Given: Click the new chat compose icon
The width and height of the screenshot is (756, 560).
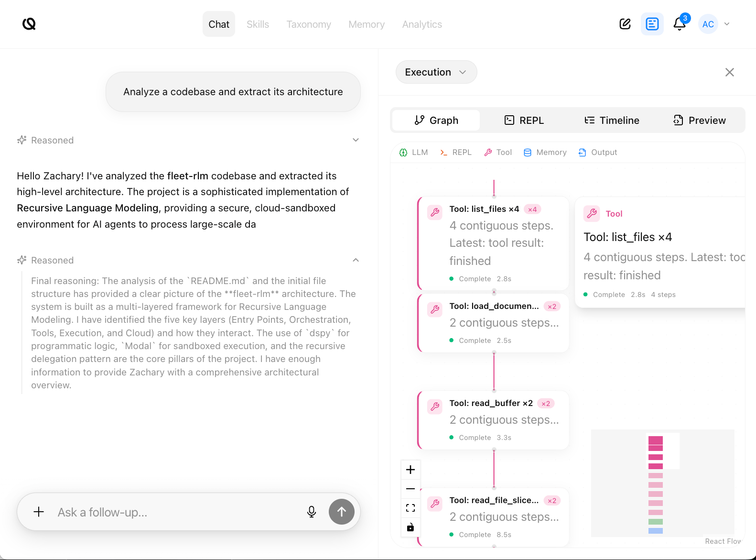Looking at the screenshot, I should (x=625, y=24).
